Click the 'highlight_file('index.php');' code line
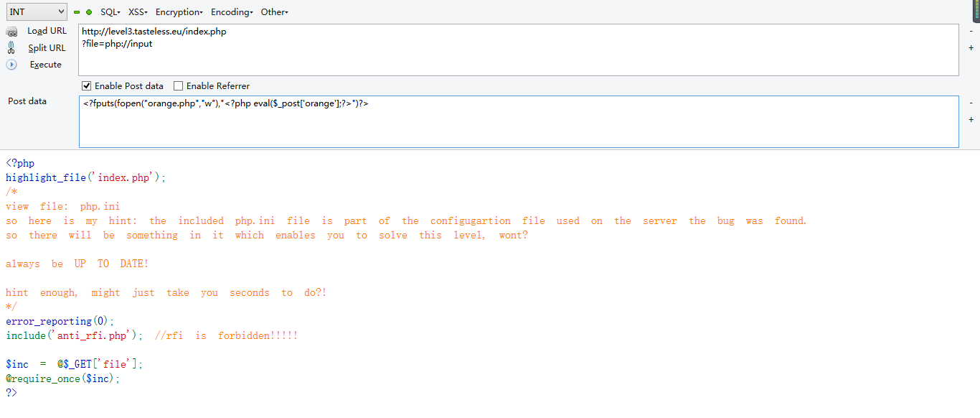Image resolution: width=980 pixels, height=418 pixels. click(x=85, y=177)
